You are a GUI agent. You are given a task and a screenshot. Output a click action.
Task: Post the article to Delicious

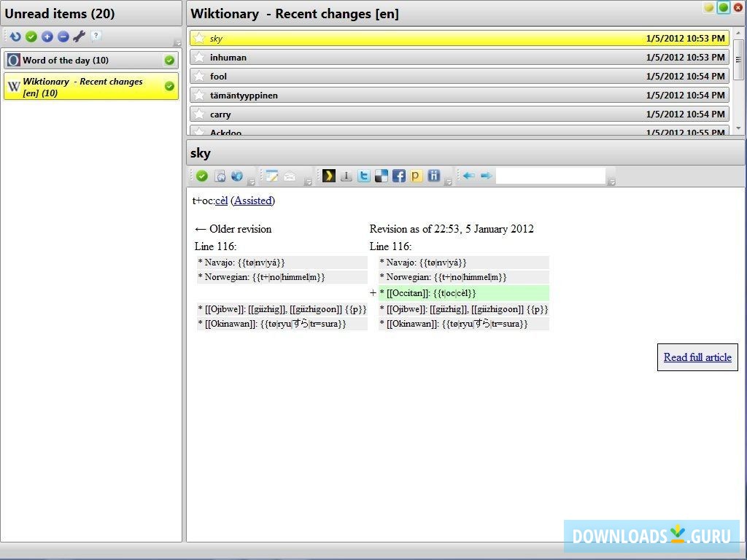pos(381,175)
